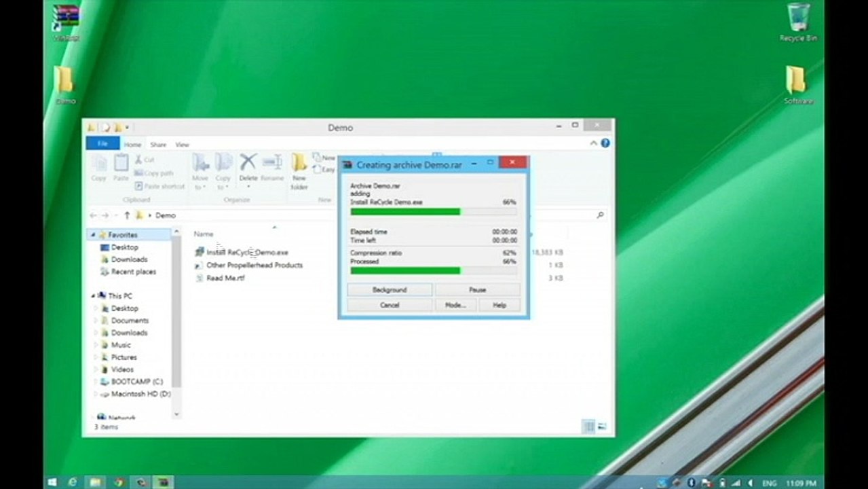This screenshot has width=868, height=489.
Task: Go up one folder level arrow
Action: 126,215
